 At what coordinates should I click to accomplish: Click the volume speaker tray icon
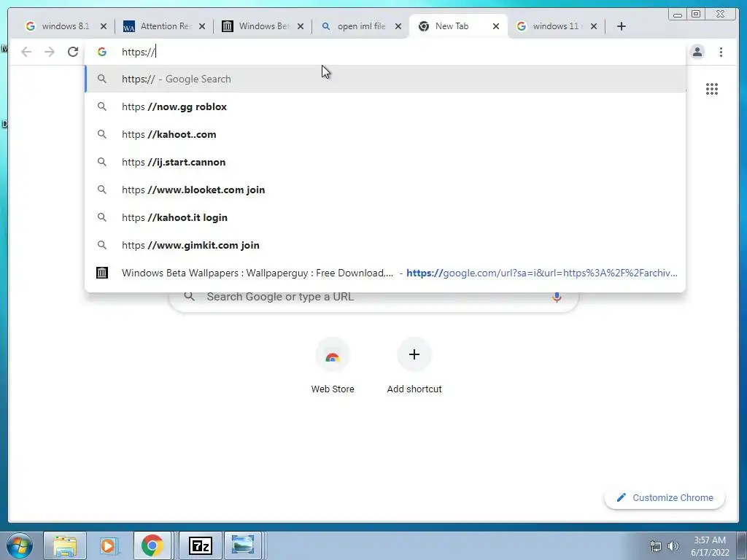(673, 546)
